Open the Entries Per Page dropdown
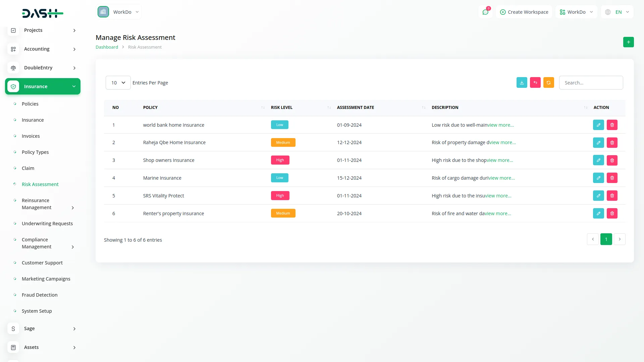The image size is (644, 362). pos(118,82)
